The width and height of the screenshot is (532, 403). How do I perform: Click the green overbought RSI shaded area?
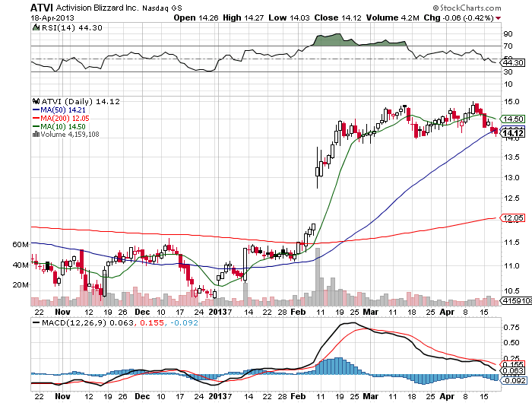(359, 41)
